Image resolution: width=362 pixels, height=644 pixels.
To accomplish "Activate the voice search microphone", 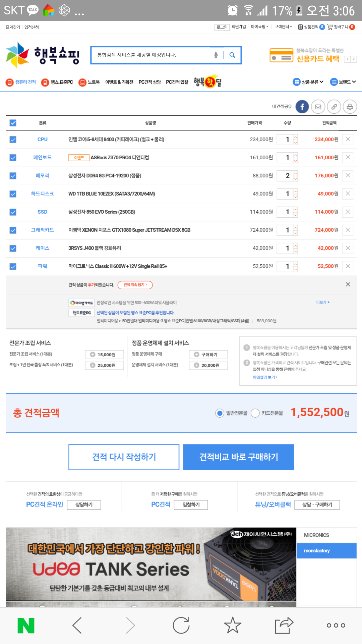I will [216, 55].
